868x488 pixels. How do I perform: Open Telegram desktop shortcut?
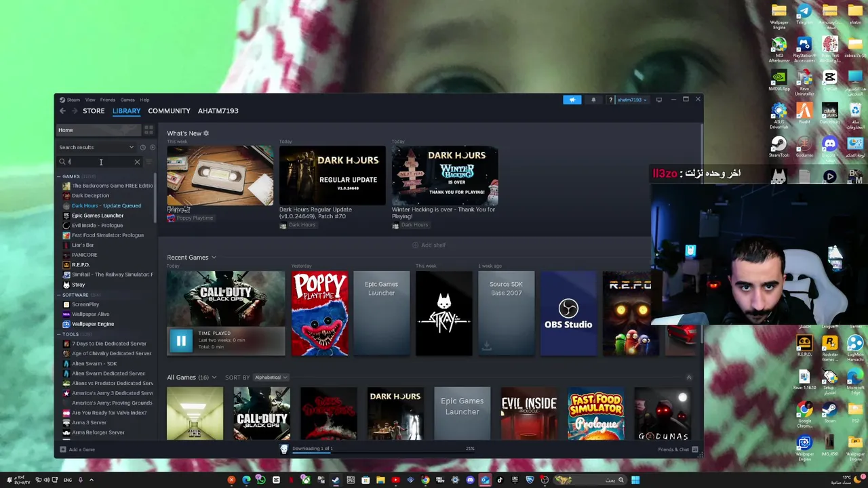(x=804, y=15)
